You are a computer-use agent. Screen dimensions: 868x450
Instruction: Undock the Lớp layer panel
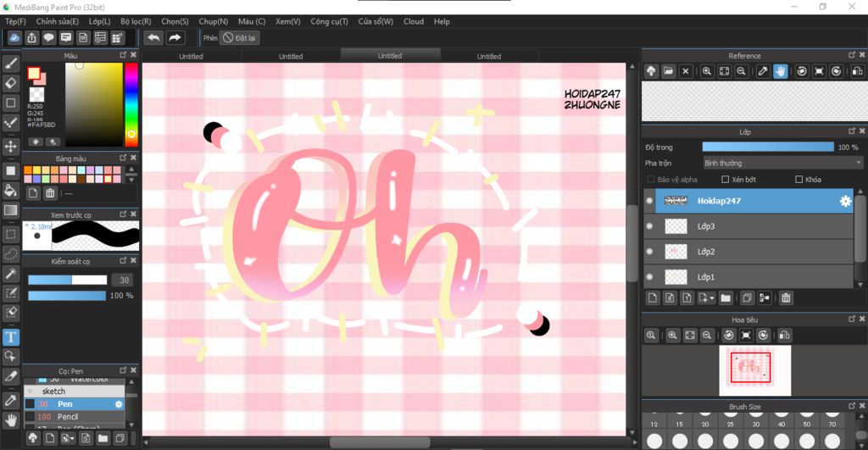click(852, 131)
